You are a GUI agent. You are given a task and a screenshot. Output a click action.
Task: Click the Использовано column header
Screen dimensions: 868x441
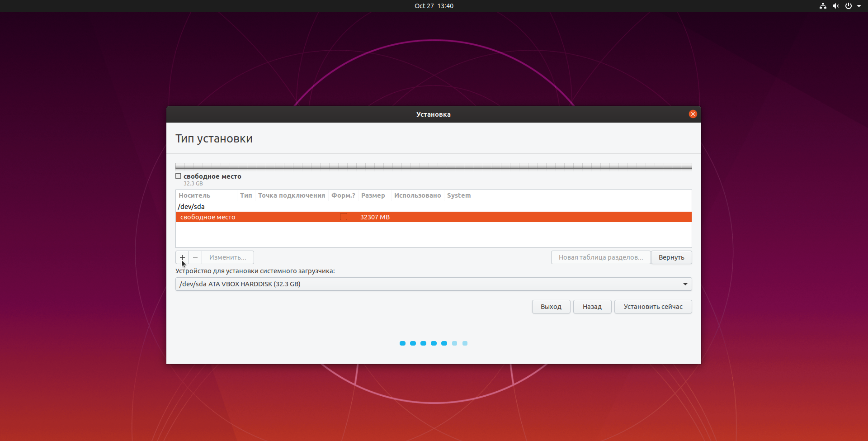(x=417, y=195)
